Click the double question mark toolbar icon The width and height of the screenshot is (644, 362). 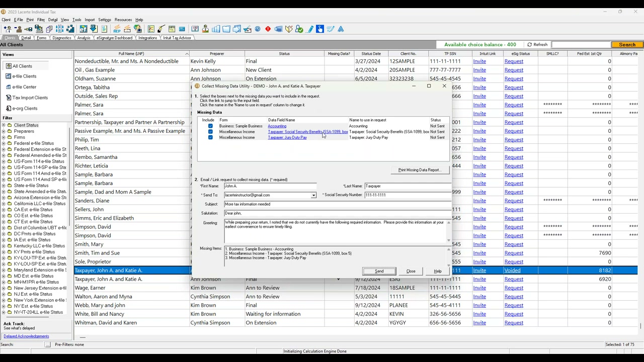[195, 29]
